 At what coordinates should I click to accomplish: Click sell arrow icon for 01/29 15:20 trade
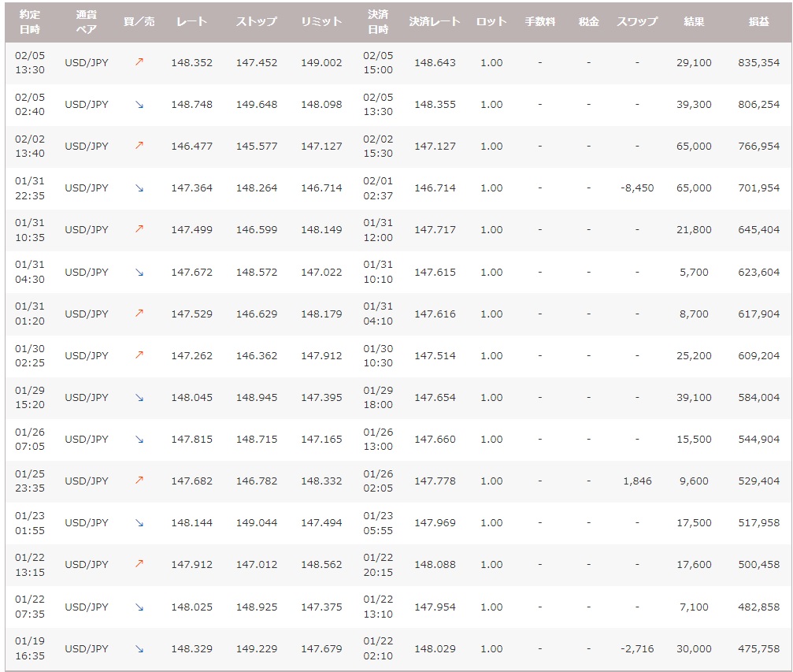tap(139, 397)
